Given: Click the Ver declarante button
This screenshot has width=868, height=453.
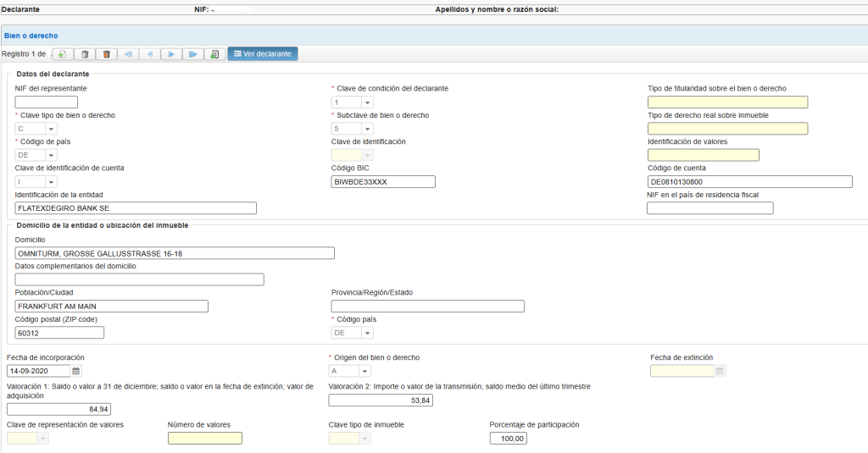Looking at the screenshot, I should (x=263, y=54).
